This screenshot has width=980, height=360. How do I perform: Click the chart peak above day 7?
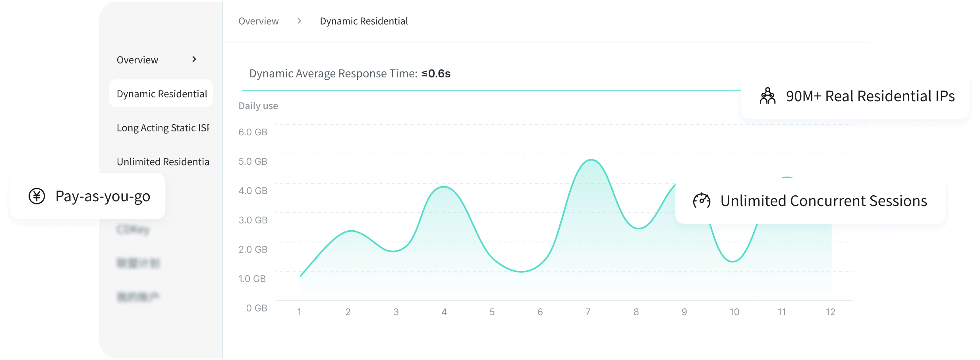591,160
